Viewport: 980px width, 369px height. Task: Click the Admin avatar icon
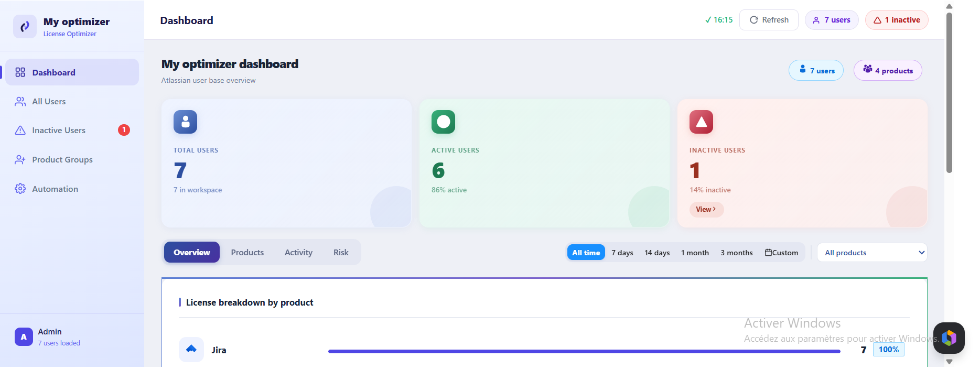pos(24,337)
